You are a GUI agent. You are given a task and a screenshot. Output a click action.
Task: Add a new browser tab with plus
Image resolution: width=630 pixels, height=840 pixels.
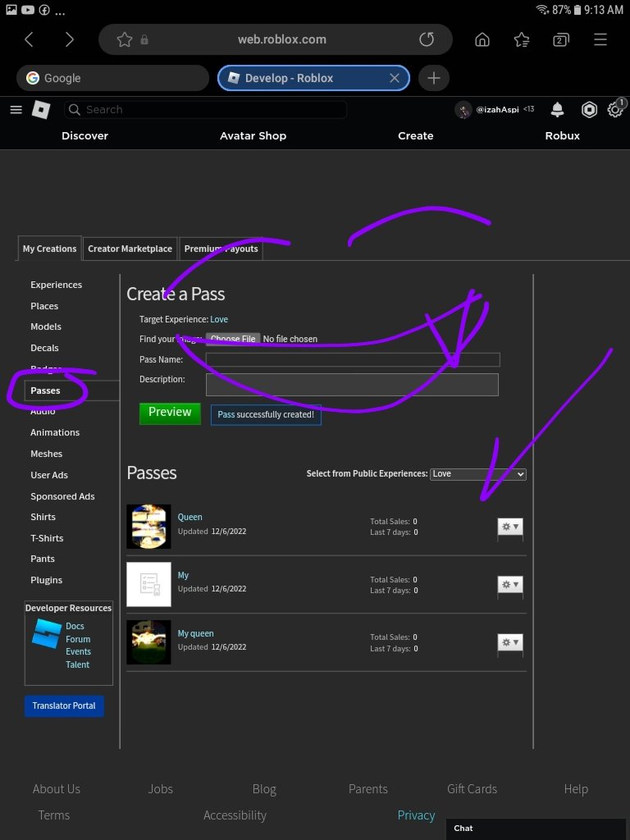point(433,78)
